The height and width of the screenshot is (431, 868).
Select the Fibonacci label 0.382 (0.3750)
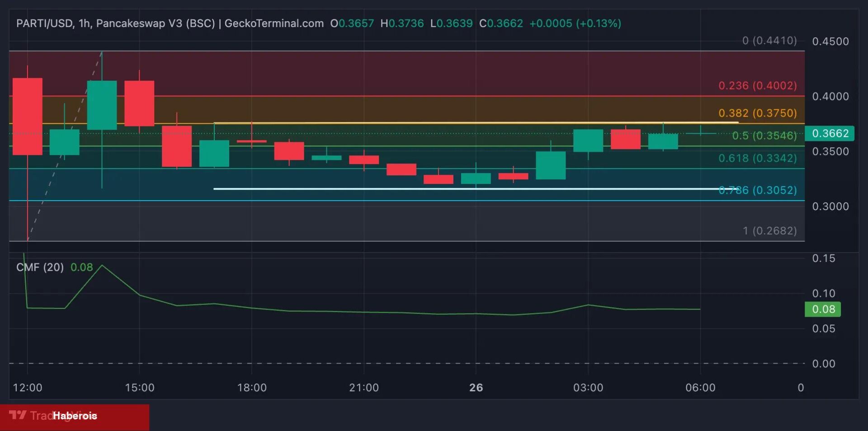click(758, 113)
